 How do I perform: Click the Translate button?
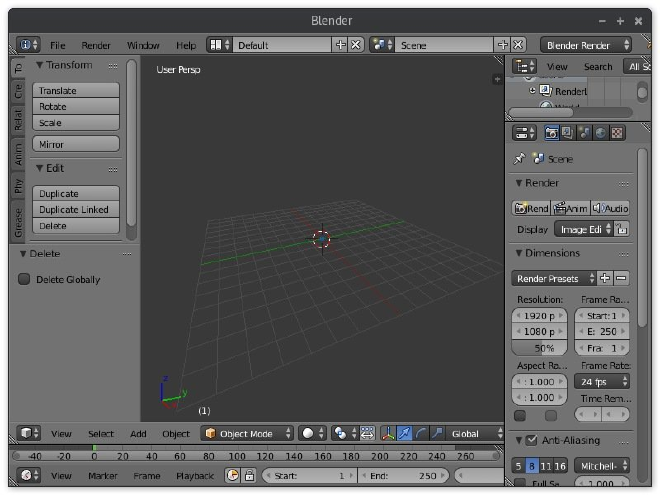pyautogui.click(x=76, y=90)
